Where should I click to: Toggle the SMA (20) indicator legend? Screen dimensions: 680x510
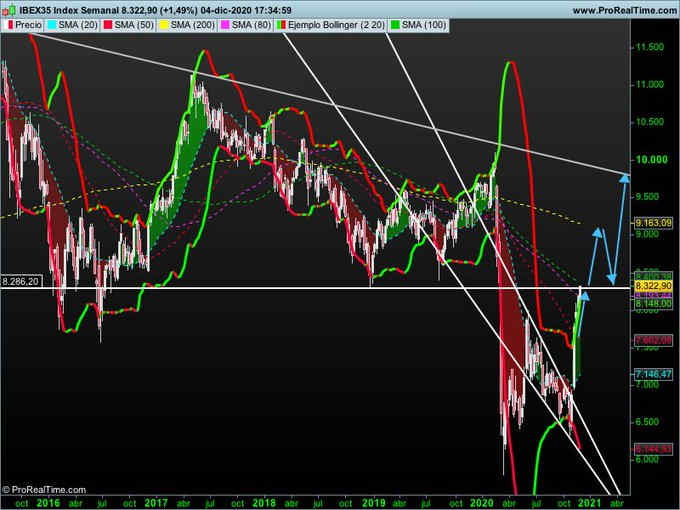point(72,25)
